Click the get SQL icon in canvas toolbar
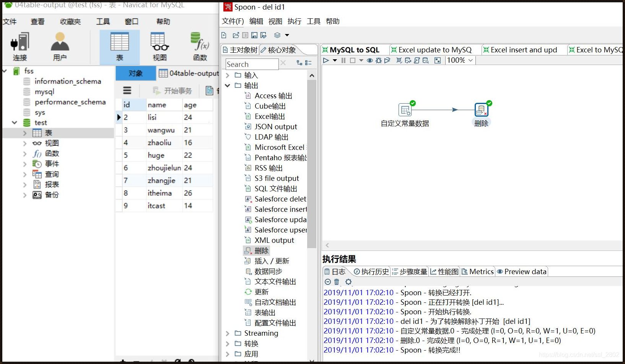 coord(417,60)
